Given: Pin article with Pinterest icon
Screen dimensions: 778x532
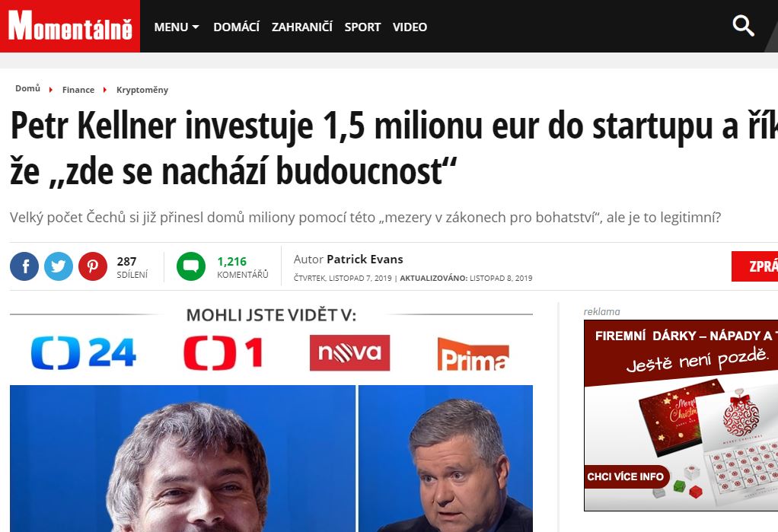Looking at the screenshot, I should tap(93, 266).
